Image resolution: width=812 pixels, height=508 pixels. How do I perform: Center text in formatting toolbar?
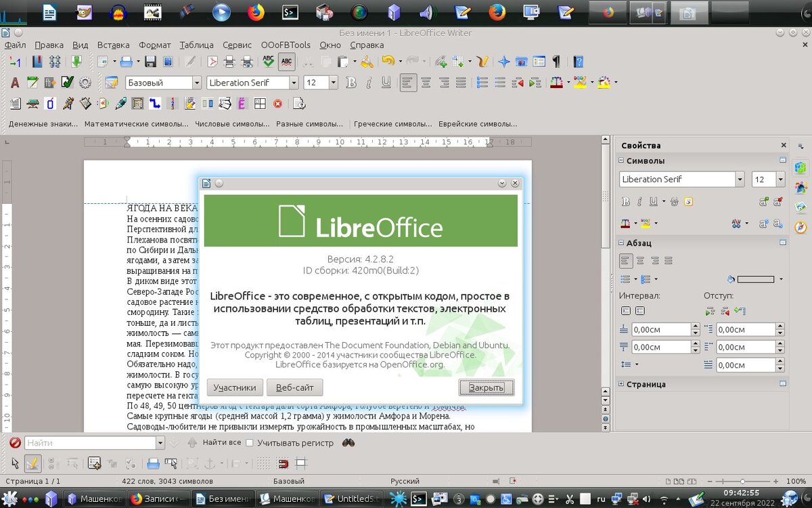426,83
